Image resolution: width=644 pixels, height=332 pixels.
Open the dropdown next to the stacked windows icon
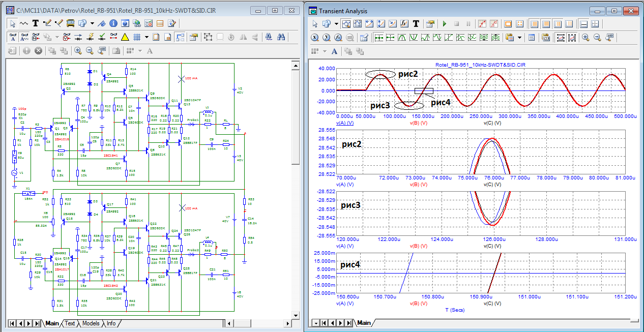tap(92, 23)
